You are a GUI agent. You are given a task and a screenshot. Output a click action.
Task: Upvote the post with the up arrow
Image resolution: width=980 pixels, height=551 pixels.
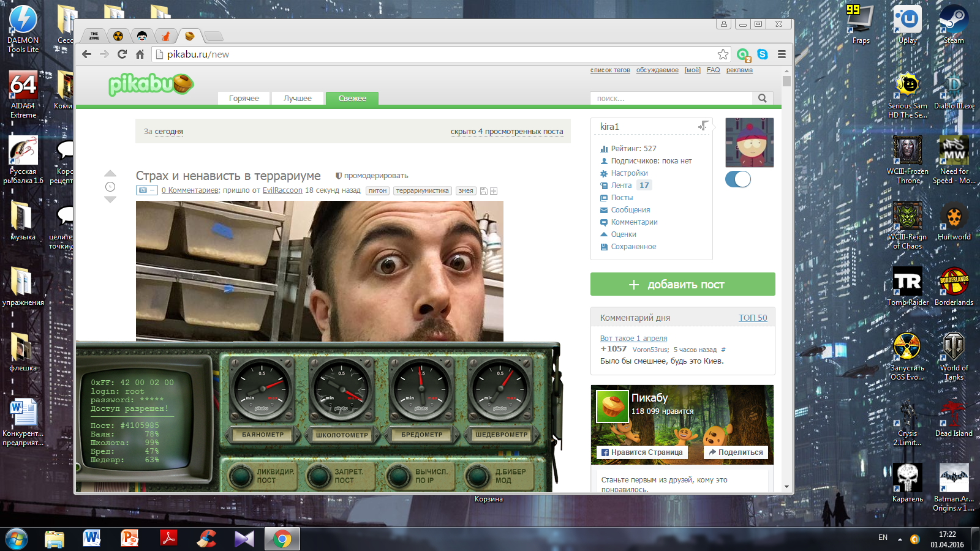[x=110, y=174]
